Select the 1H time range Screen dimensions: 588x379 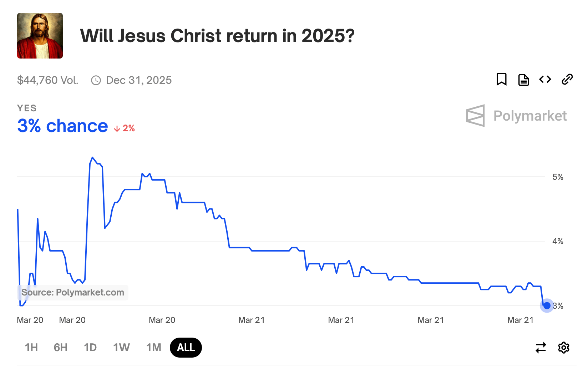click(31, 347)
